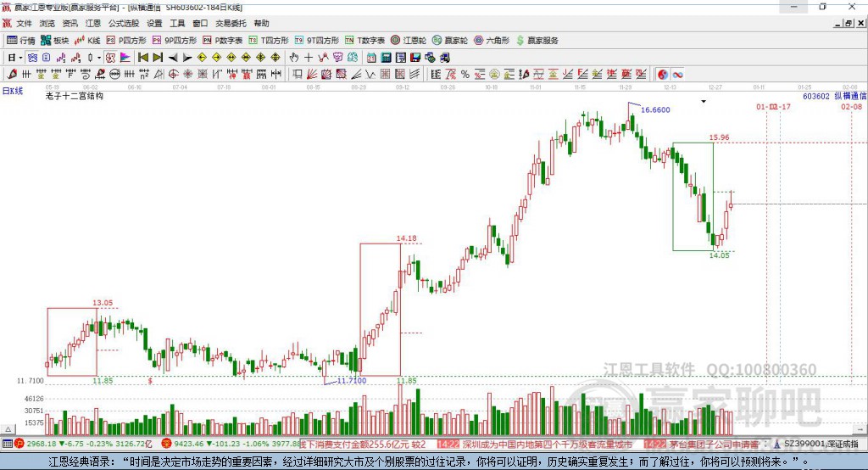Open the 窗口 menu

[200, 23]
